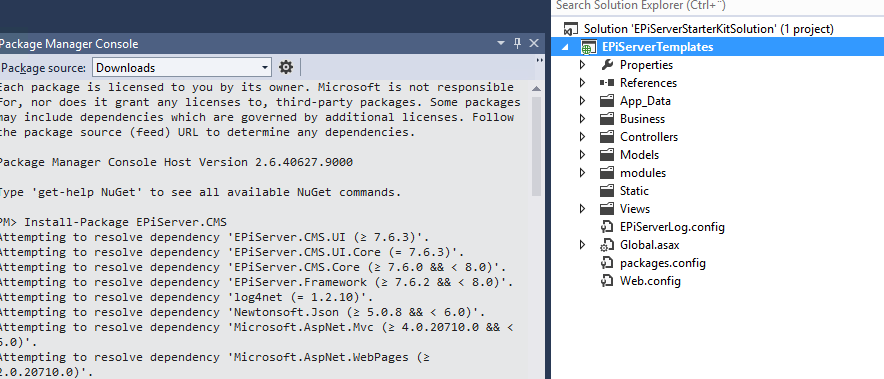The image size is (884, 379).
Task: Expand the Models folder arrow
Action: click(x=583, y=155)
